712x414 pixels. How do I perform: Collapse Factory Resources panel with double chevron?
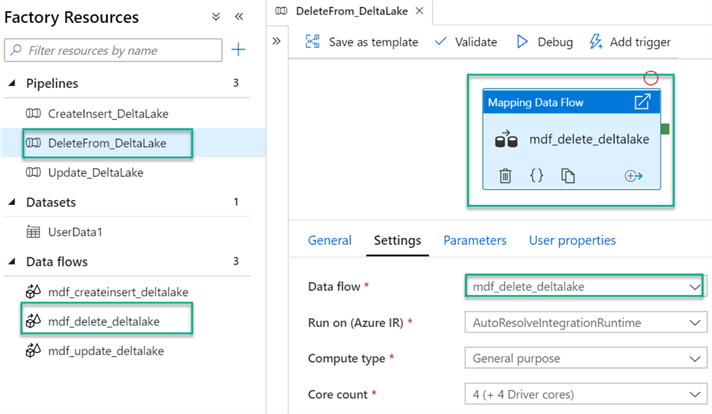(x=239, y=17)
